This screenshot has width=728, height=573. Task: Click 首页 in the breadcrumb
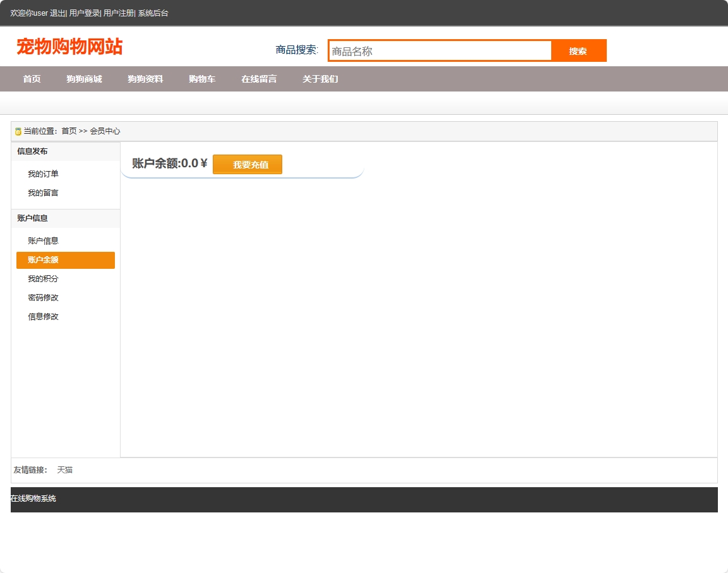(69, 131)
